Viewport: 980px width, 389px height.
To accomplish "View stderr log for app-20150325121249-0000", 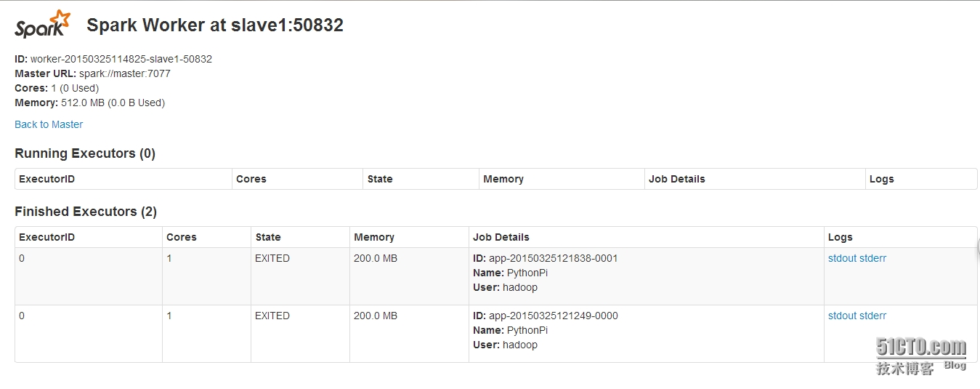I will 872,316.
